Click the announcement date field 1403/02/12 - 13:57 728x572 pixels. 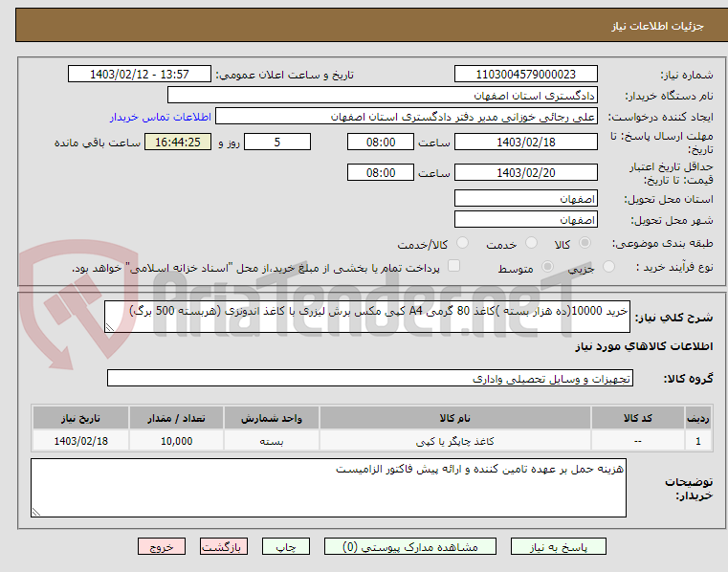(x=140, y=75)
